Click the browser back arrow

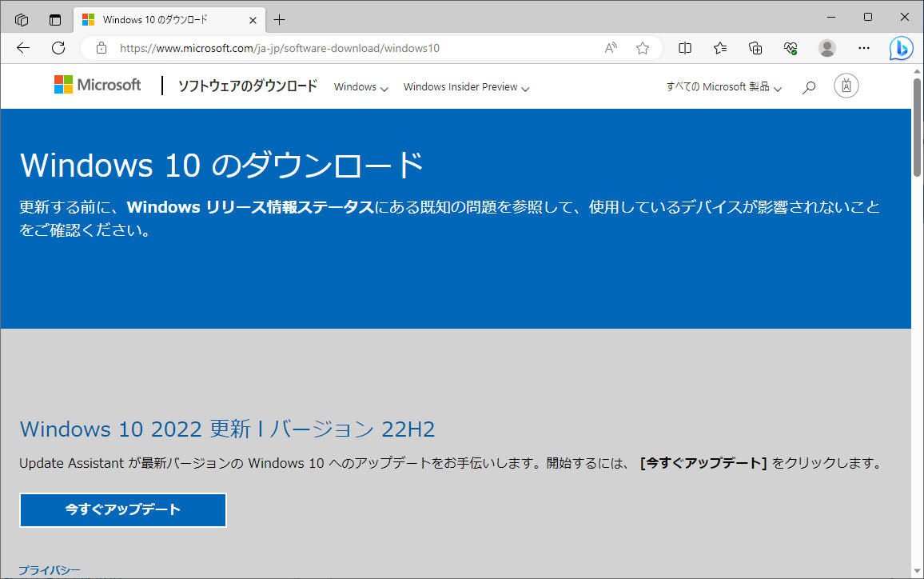[x=22, y=48]
